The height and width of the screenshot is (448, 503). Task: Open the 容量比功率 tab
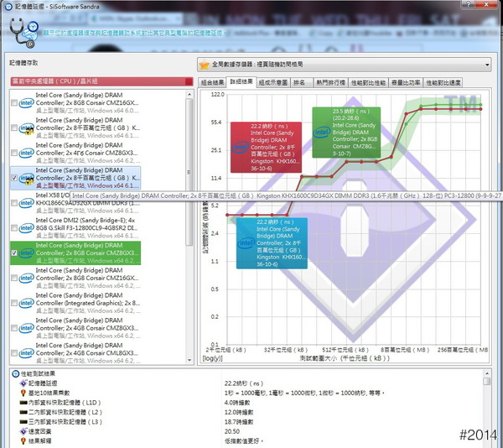tap(406, 83)
